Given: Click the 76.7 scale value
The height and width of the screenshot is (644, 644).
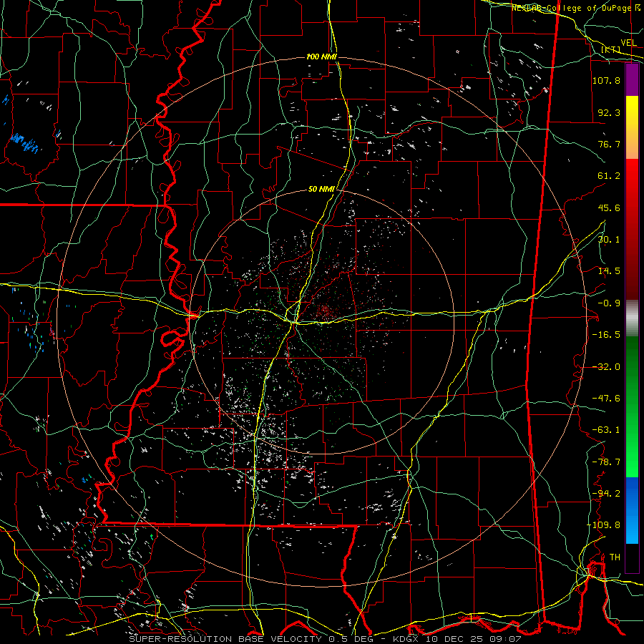Looking at the screenshot, I should pyautogui.click(x=609, y=144).
